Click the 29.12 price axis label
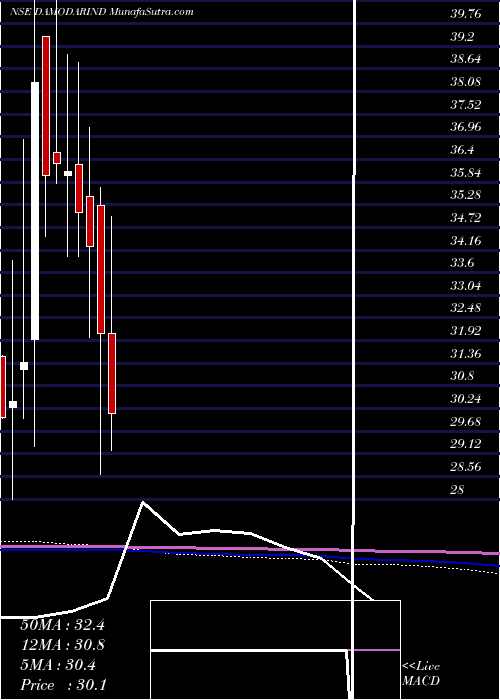The width and height of the screenshot is (500, 700). coord(466,444)
